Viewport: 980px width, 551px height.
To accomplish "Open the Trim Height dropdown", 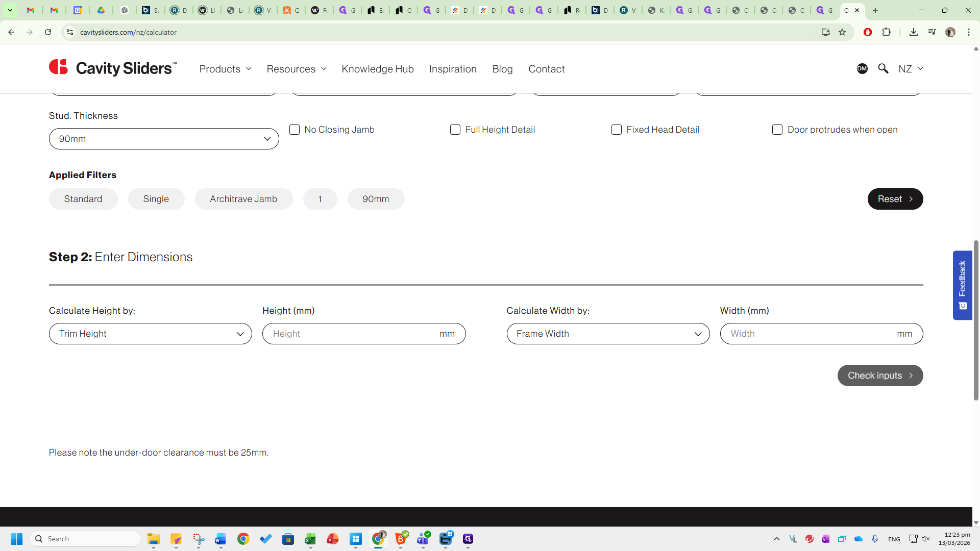I will pyautogui.click(x=151, y=334).
